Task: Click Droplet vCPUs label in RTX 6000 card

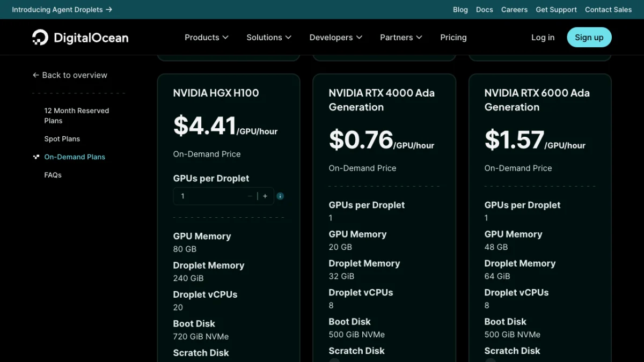Action: pyautogui.click(x=516, y=293)
